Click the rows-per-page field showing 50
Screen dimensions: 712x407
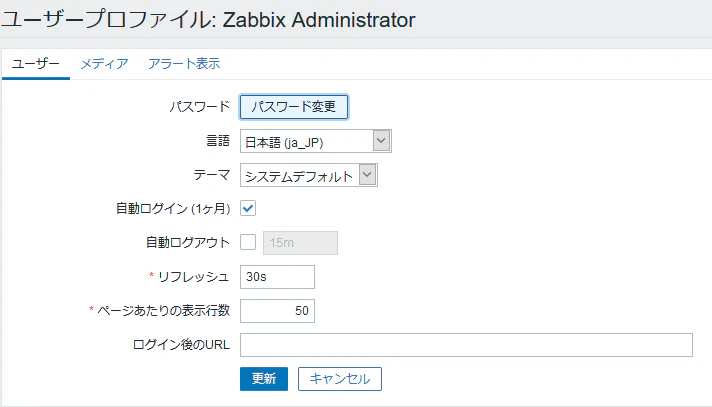click(277, 311)
